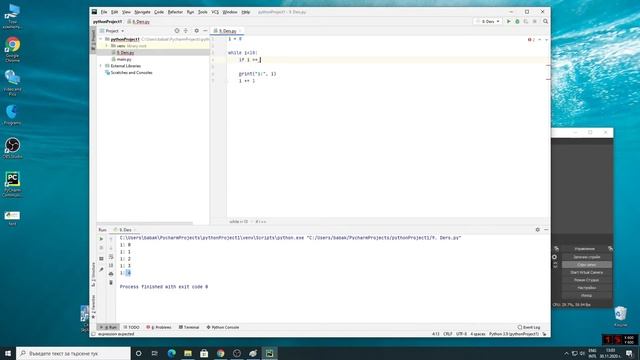Viewport: 640px width, 360px height.
Task: Open Search Everywhere magnifier in PyCharm
Action: 545,21
